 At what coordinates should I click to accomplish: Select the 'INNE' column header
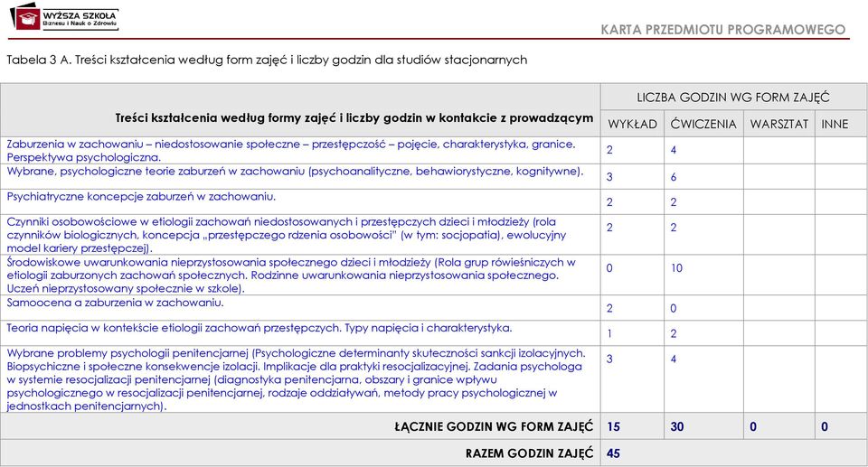click(835, 124)
